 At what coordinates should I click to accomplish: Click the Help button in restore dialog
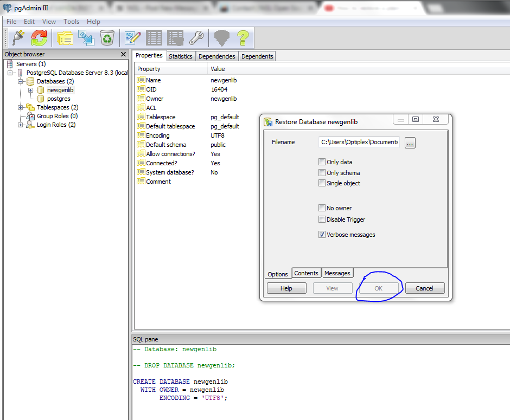286,288
